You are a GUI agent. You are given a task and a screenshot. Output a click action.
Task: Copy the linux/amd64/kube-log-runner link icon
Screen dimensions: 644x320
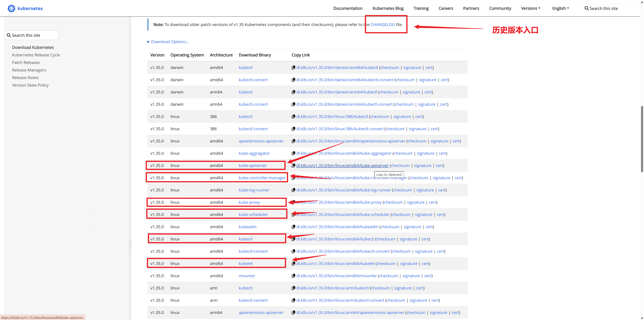[x=293, y=190]
